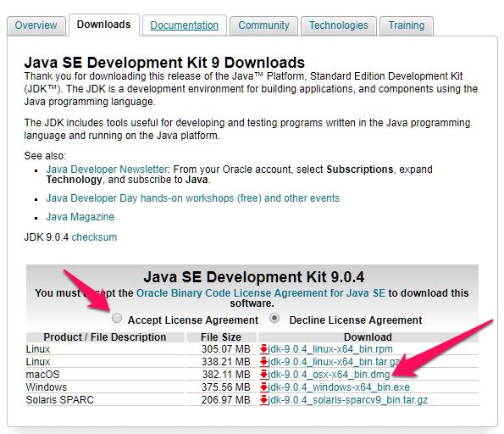The image size is (504, 434).
Task: Open the Community tab
Action: coord(264,25)
